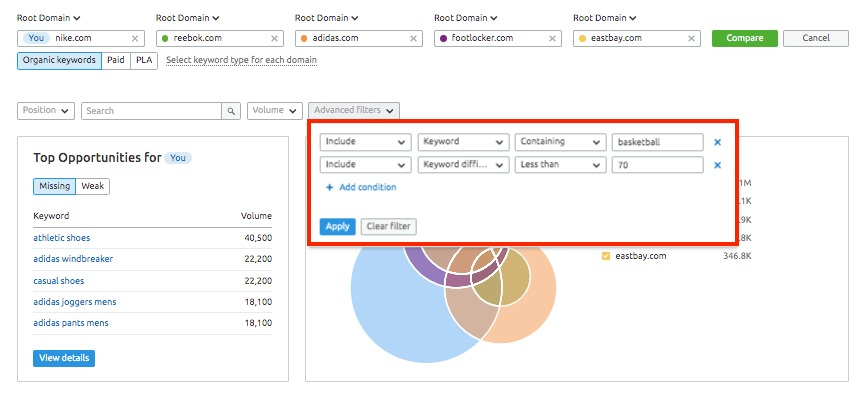The width and height of the screenshot is (862, 398).
Task: Select the Missing opportunities toggle
Action: pos(54,186)
